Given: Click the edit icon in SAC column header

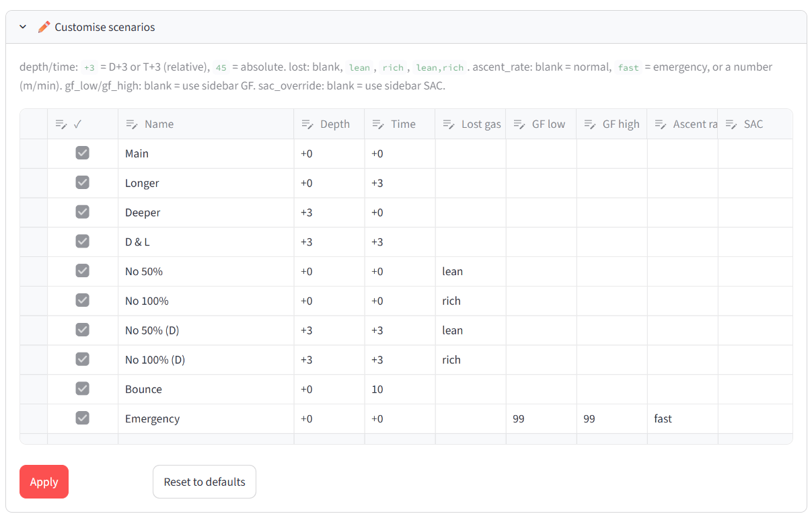Looking at the screenshot, I should (x=731, y=124).
